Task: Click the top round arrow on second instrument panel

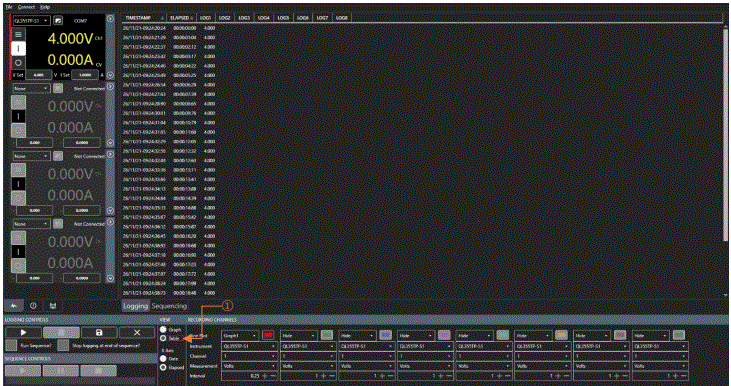Action: pyautogui.click(x=110, y=86)
